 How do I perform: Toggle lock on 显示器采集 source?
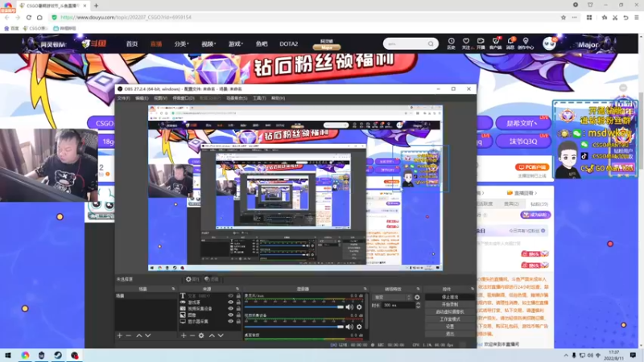238,321
